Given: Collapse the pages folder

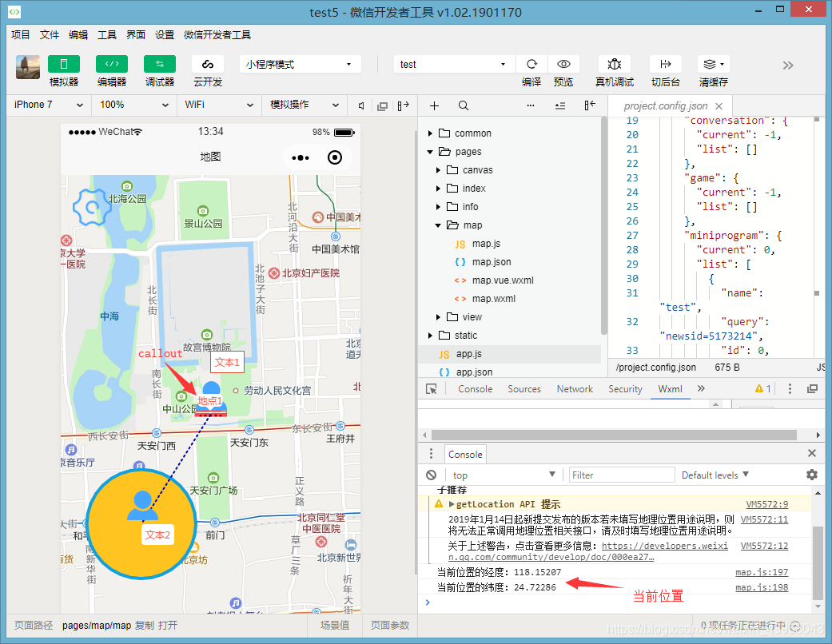Looking at the screenshot, I should coord(430,152).
